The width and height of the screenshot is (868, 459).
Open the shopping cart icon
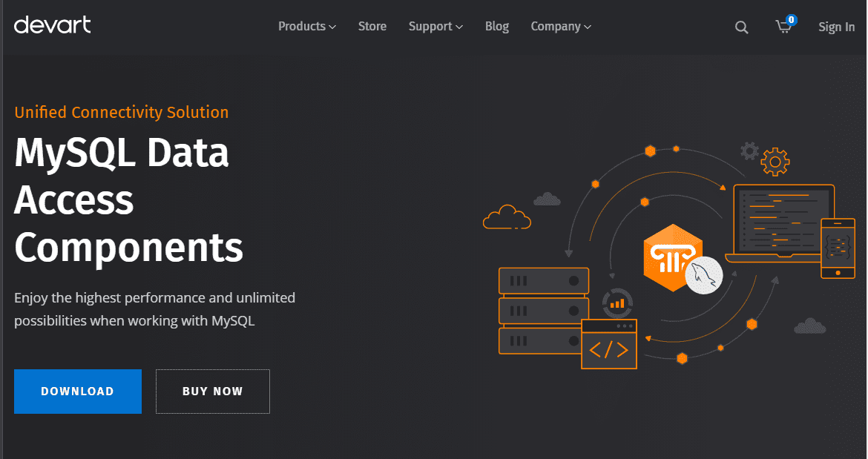click(783, 27)
